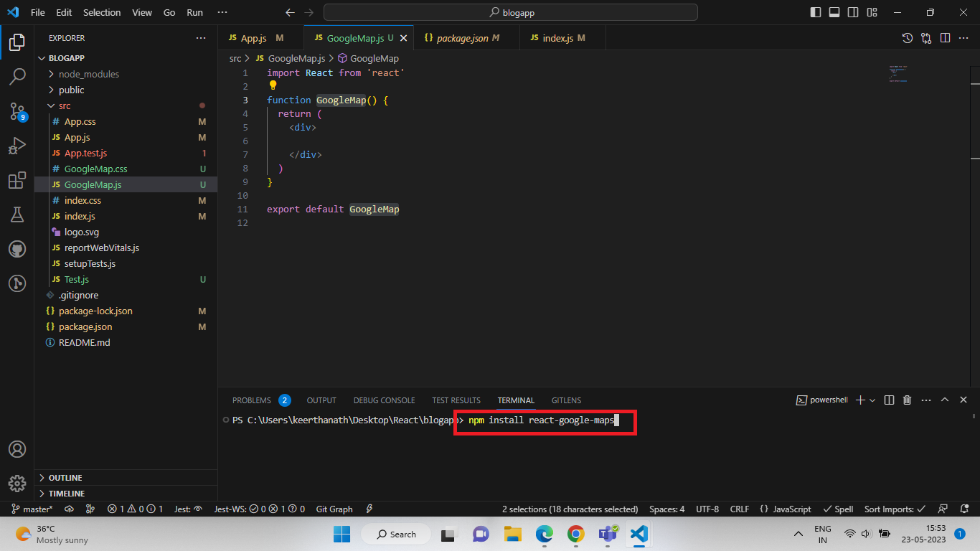Click the blogapp command center search box
Image resolution: width=980 pixels, height=551 pixels.
coord(510,12)
